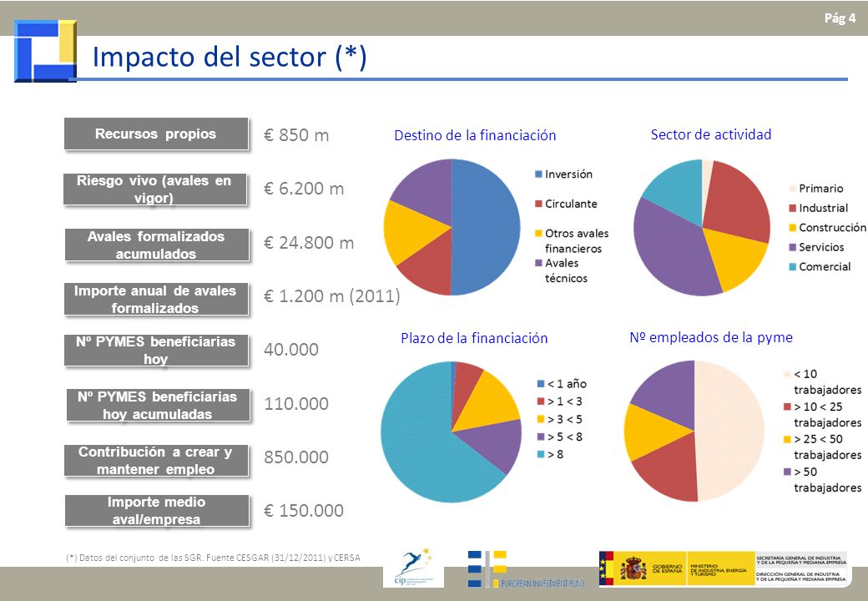This screenshot has height=601, width=868.
Task: Select the '> 1 < 3' legend swatch
Action: 541,402
